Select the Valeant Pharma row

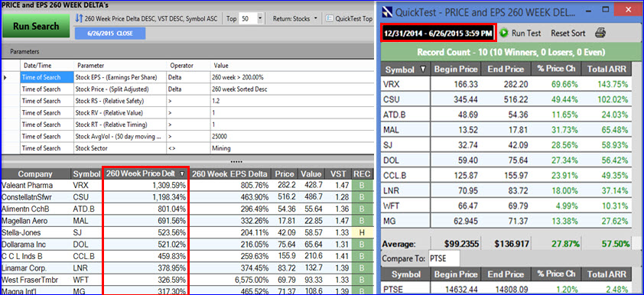[187, 186]
